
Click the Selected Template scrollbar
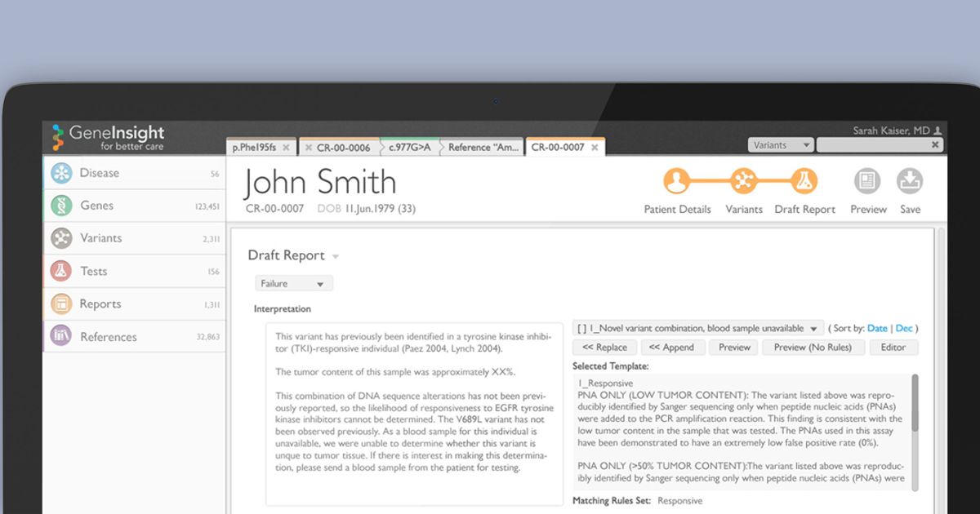(x=915, y=432)
